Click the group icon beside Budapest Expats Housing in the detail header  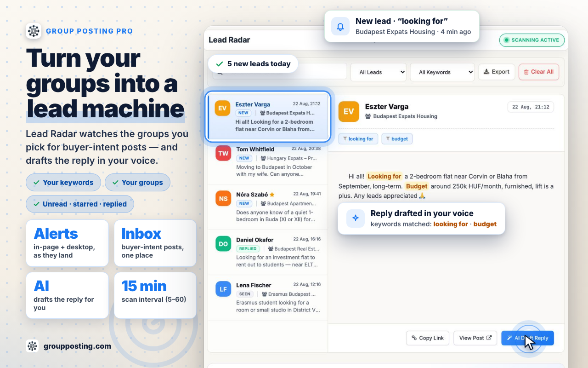[x=368, y=116]
